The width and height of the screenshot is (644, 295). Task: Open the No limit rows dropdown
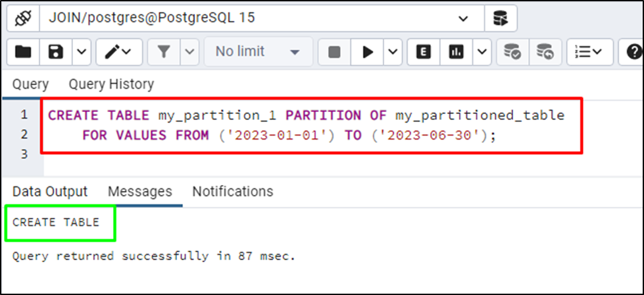(x=259, y=52)
